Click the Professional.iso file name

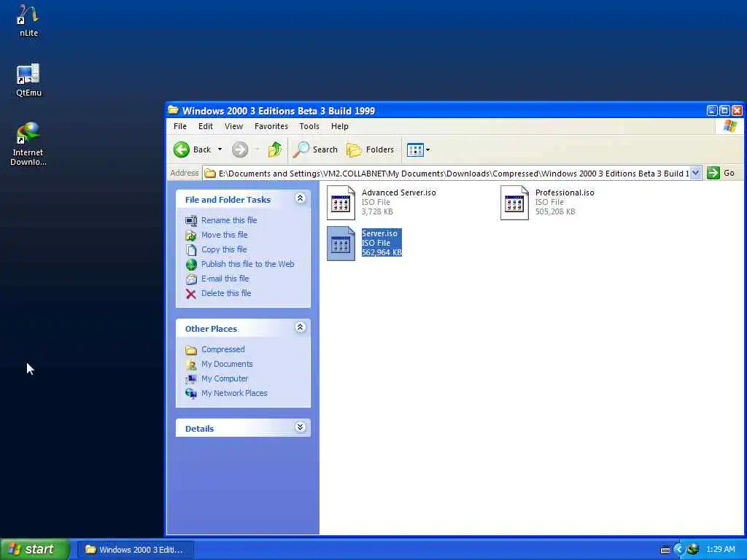565,192
